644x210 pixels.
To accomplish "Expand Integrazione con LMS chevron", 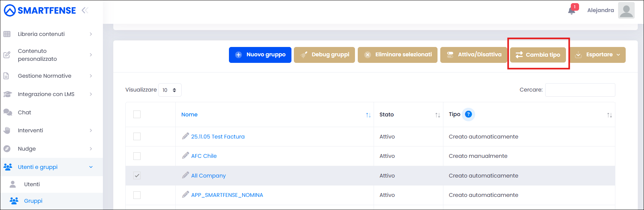I will click(x=91, y=94).
